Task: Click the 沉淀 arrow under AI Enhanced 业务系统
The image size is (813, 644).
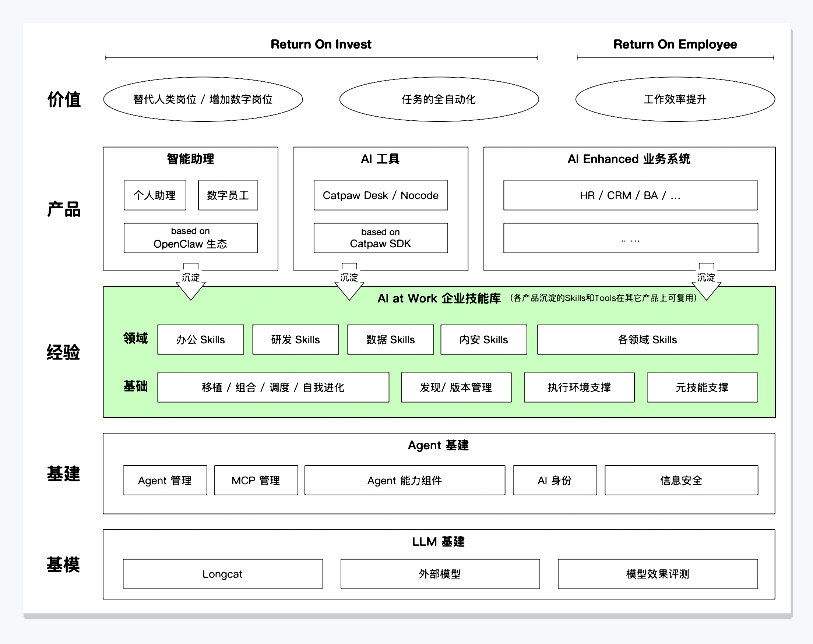Action: pyautogui.click(x=706, y=281)
